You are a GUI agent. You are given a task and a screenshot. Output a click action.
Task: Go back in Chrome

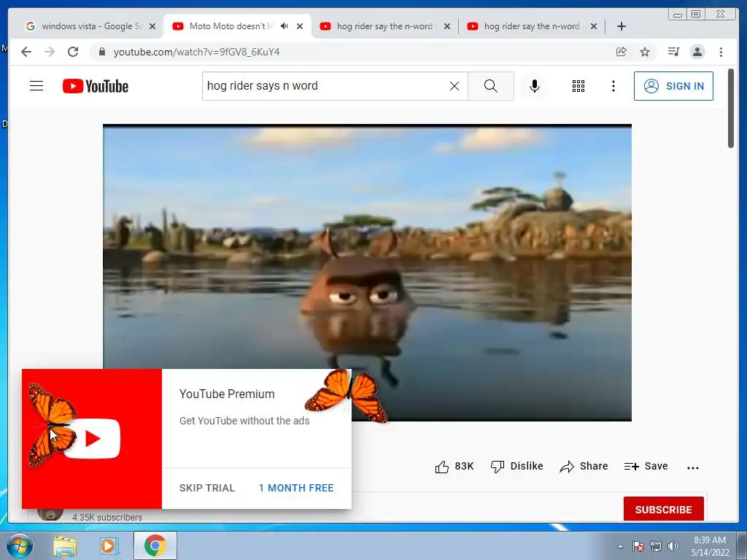pos(26,52)
